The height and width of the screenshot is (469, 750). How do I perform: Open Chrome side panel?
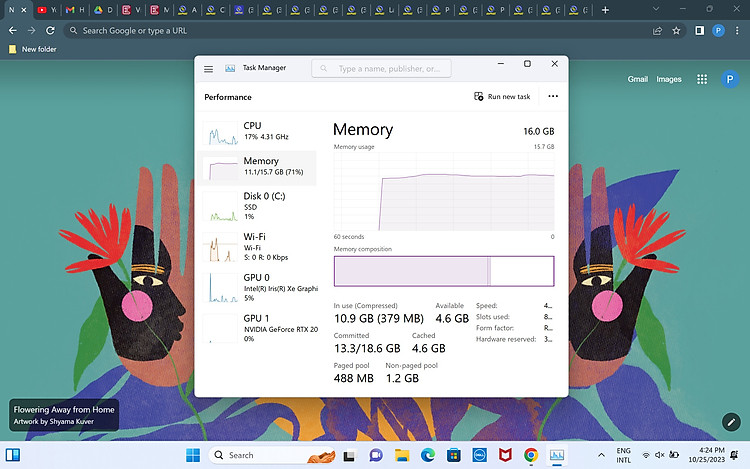tap(699, 31)
